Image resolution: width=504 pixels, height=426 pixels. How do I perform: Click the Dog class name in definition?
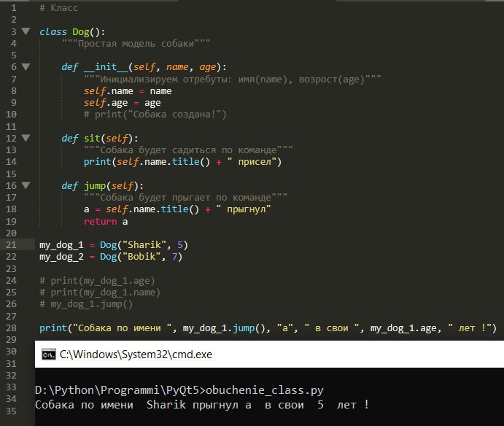(x=81, y=32)
